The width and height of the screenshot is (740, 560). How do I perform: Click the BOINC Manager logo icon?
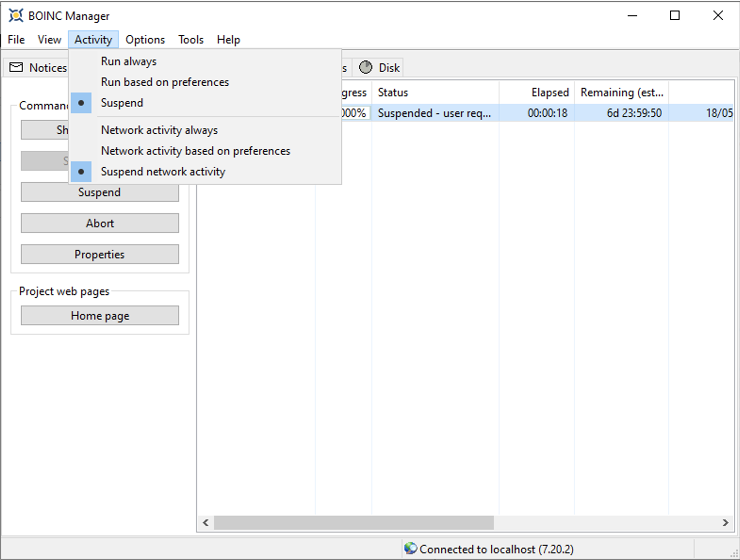(x=16, y=16)
